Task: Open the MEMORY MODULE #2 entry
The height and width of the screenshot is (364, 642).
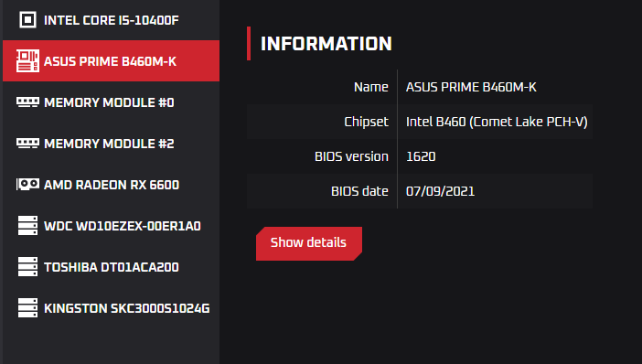Action: (x=111, y=143)
